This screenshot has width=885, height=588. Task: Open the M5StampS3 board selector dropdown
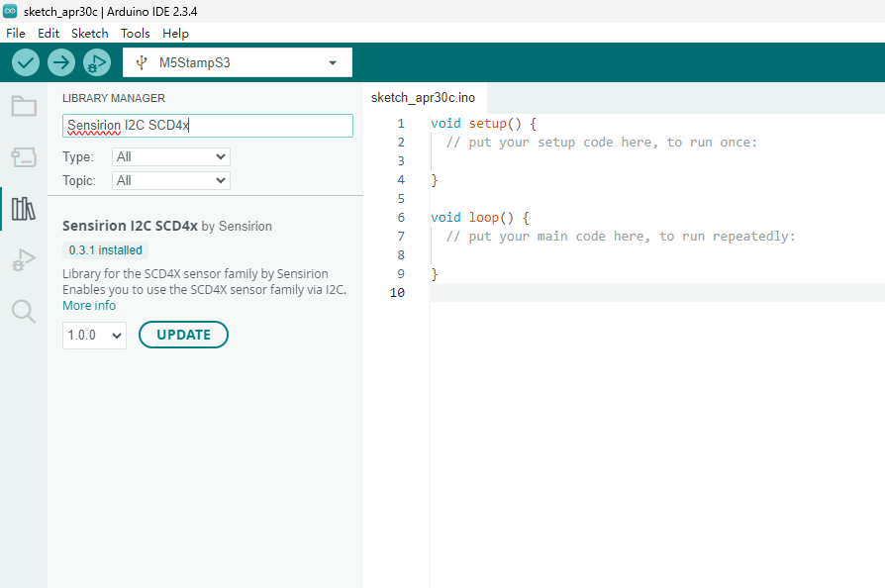[x=238, y=62]
